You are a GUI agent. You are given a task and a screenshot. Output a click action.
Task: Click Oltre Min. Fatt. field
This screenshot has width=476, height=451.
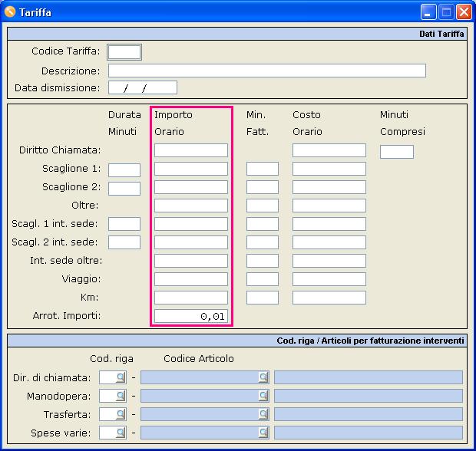263,206
